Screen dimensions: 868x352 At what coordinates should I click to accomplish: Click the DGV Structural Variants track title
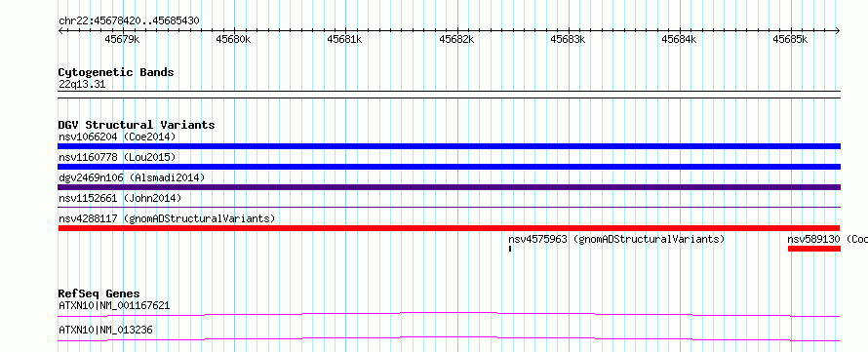137,125
